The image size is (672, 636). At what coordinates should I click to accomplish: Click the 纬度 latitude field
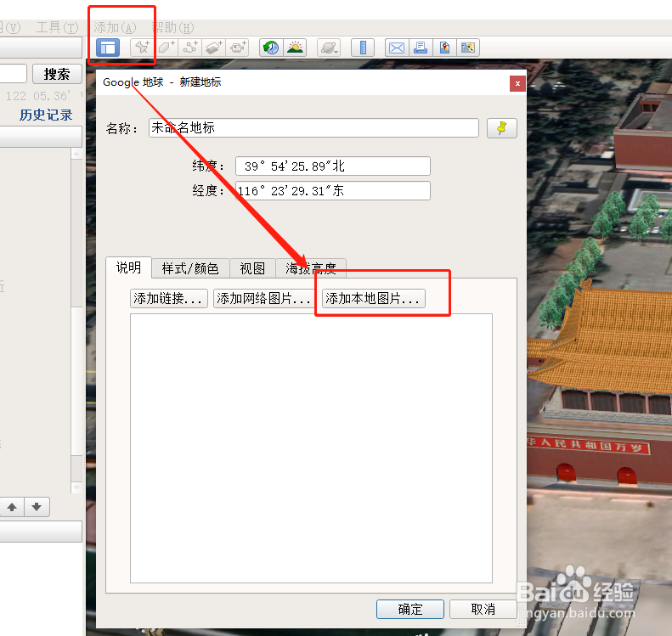click(x=333, y=166)
